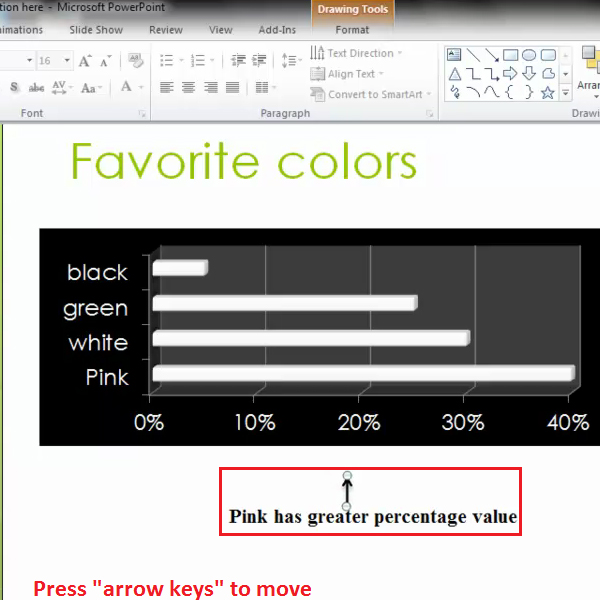Toggle Align Text Left
The image size is (600, 600).
[x=166, y=87]
